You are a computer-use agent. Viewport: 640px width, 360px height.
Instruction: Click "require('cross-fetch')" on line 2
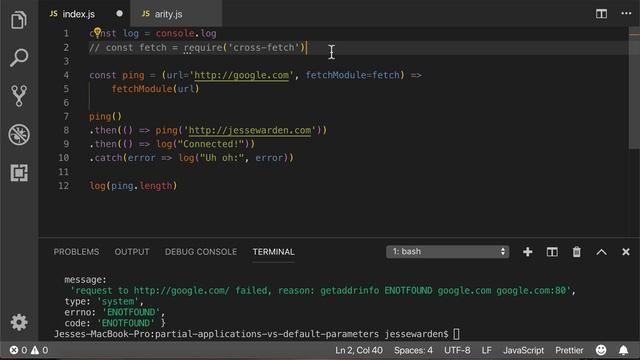click(x=244, y=48)
